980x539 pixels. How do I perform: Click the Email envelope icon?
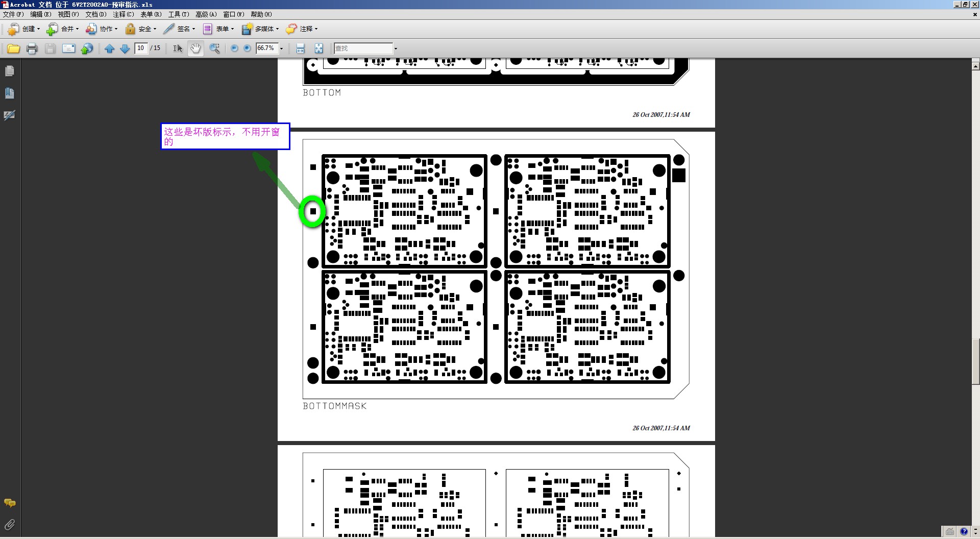coord(68,48)
